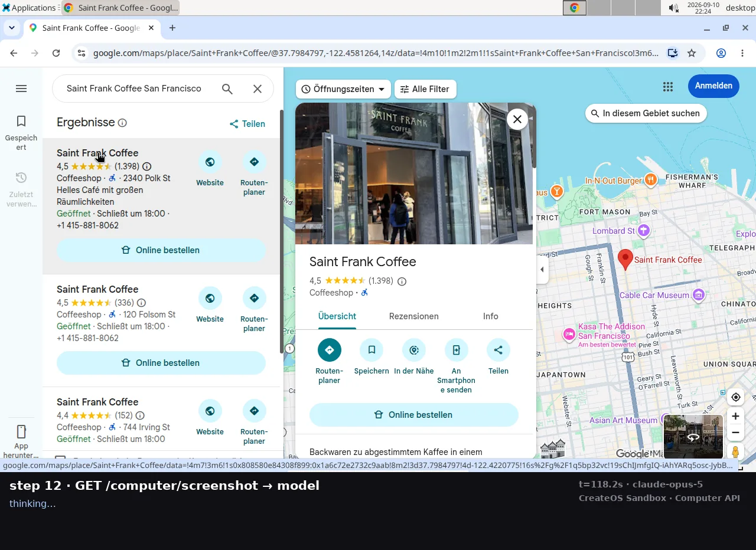This screenshot has height=550, width=756.
Task: Open the Gespeichert saved places panel
Action: [21, 133]
